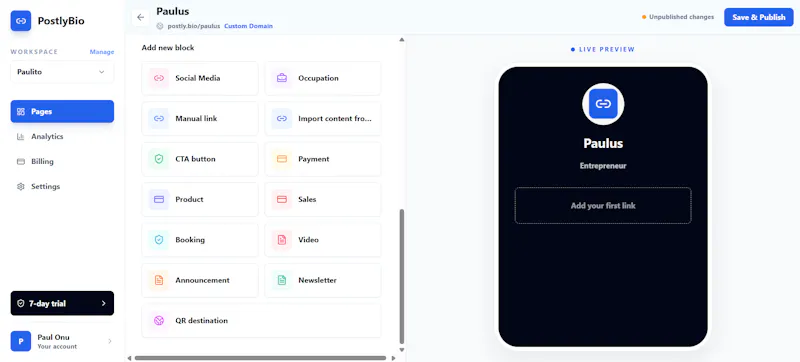Click the Occupation briefcase icon
This screenshot has height=362, width=800.
[x=282, y=78]
